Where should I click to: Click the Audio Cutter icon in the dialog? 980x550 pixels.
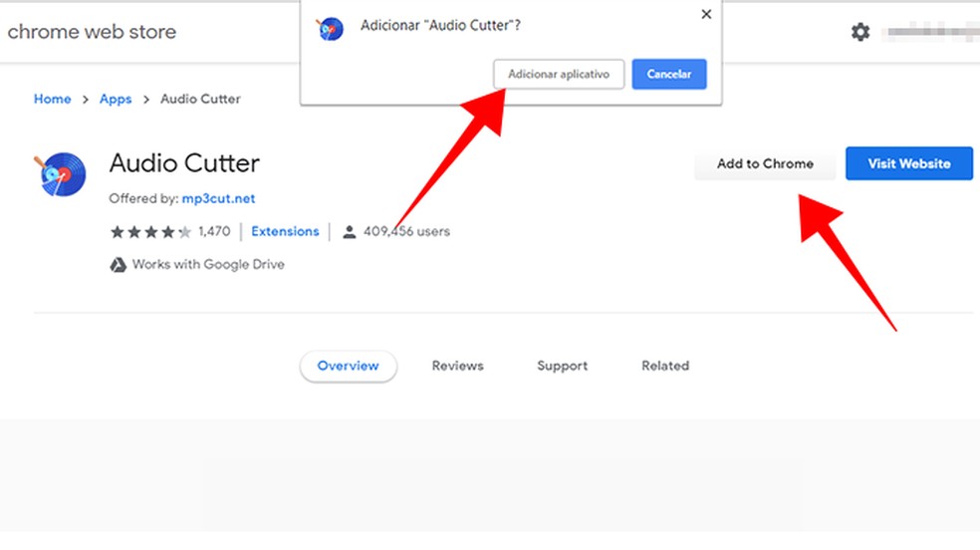(x=330, y=29)
